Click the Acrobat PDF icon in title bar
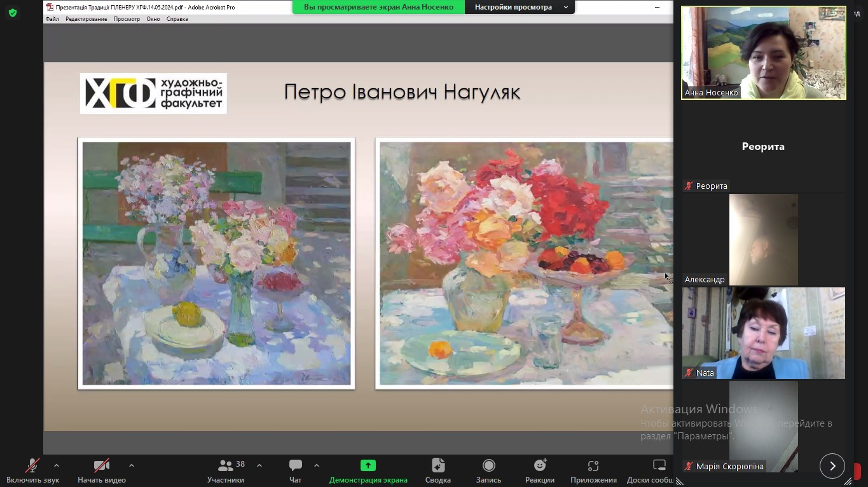 point(49,7)
